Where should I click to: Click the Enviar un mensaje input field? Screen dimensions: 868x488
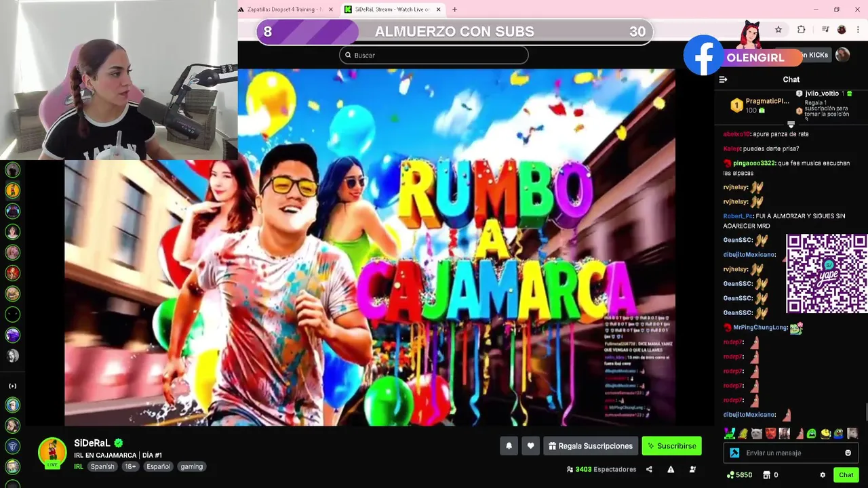point(791,453)
